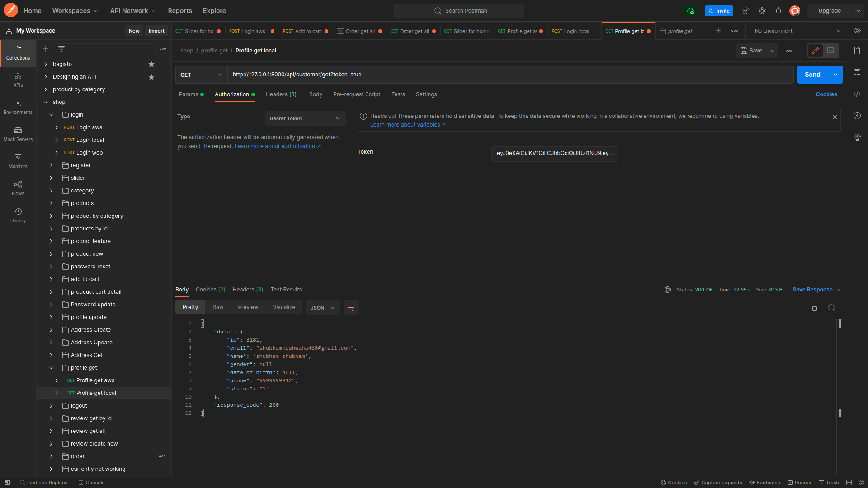Screen dimensions: 868x488
Task: Open the Workspaces menu
Action: coord(75,11)
